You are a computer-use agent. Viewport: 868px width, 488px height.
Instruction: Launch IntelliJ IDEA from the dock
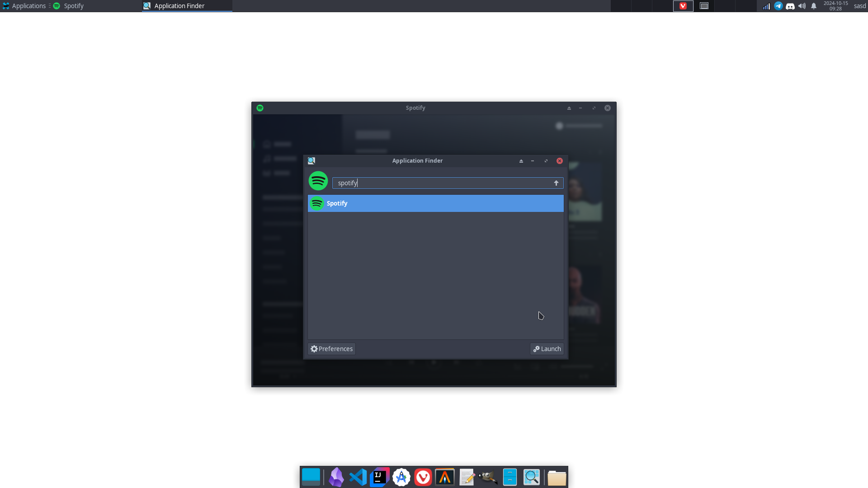(380, 477)
